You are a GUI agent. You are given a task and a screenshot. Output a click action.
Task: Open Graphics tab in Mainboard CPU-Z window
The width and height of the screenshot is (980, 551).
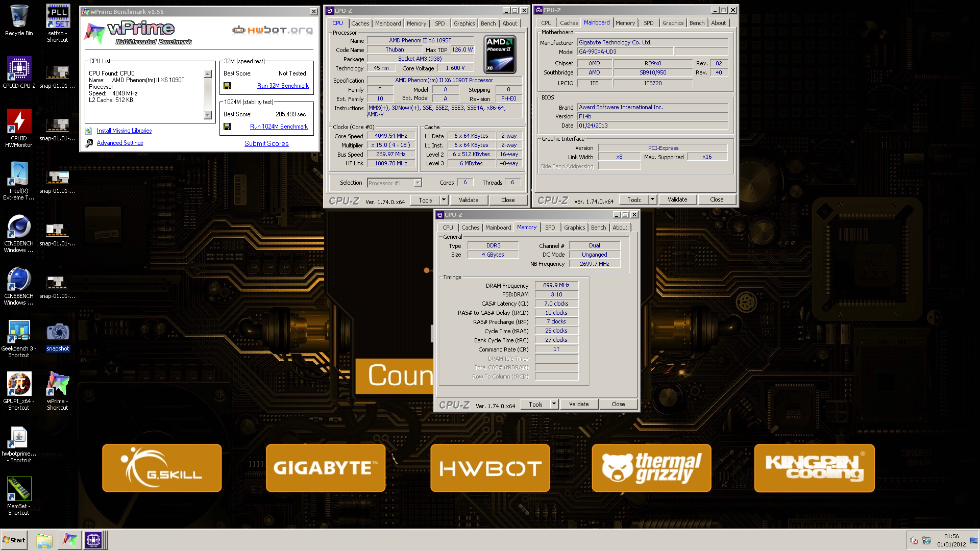[673, 23]
